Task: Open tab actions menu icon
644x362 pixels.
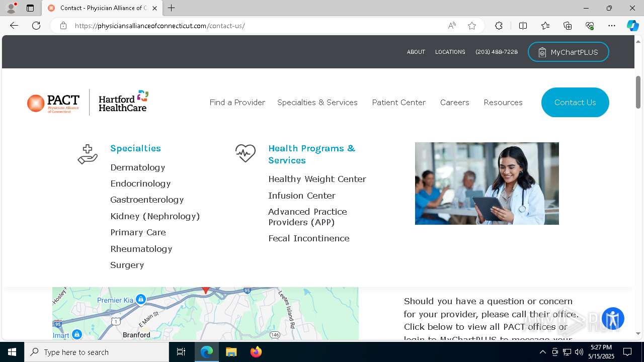Action: (x=30, y=8)
